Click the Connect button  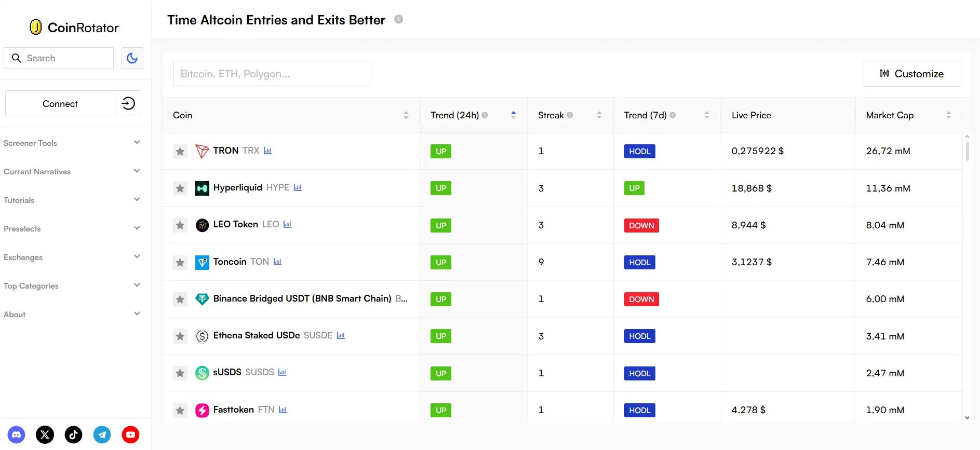pyautogui.click(x=60, y=104)
